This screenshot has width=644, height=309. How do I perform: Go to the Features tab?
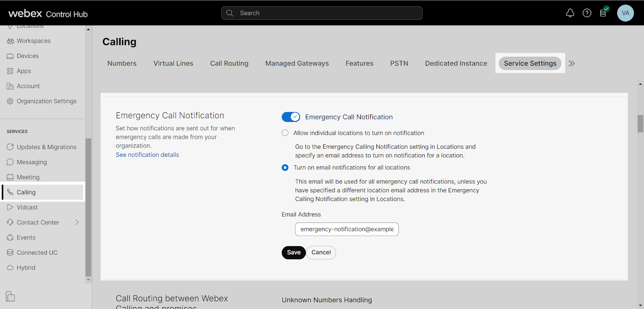(x=359, y=64)
